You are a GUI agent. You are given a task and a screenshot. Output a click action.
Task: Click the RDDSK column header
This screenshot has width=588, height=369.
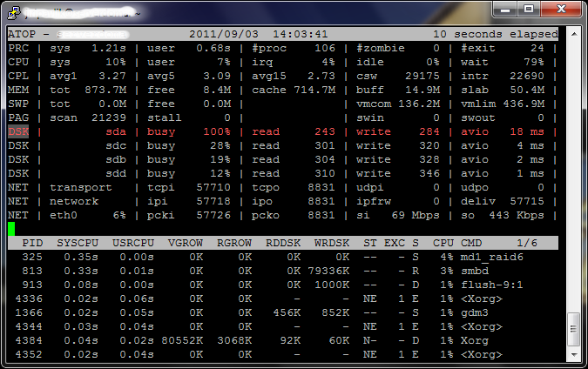(x=283, y=243)
